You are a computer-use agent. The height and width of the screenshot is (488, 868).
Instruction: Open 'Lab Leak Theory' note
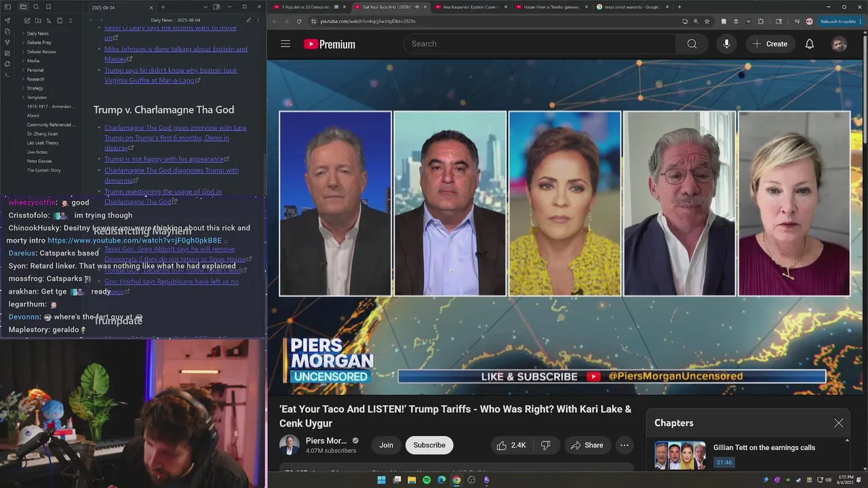tap(43, 143)
